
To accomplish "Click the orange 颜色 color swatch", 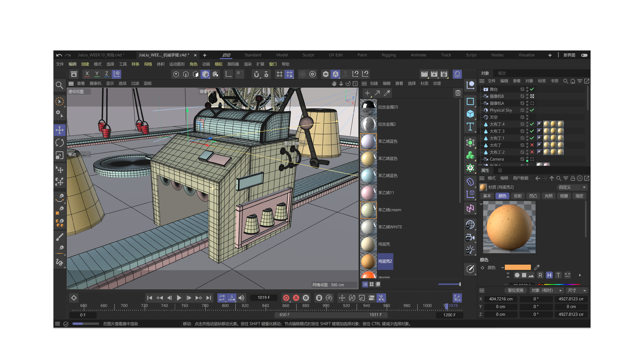I will pyautogui.click(x=517, y=267).
